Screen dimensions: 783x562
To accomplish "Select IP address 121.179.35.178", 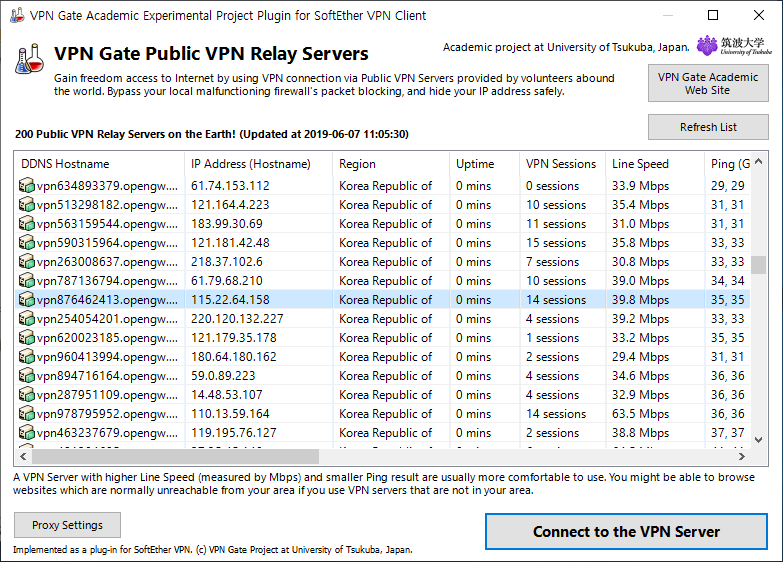I will [234, 338].
